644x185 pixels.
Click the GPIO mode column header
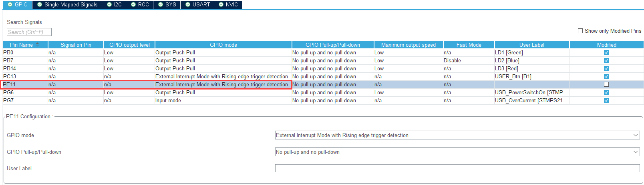point(223,45)
